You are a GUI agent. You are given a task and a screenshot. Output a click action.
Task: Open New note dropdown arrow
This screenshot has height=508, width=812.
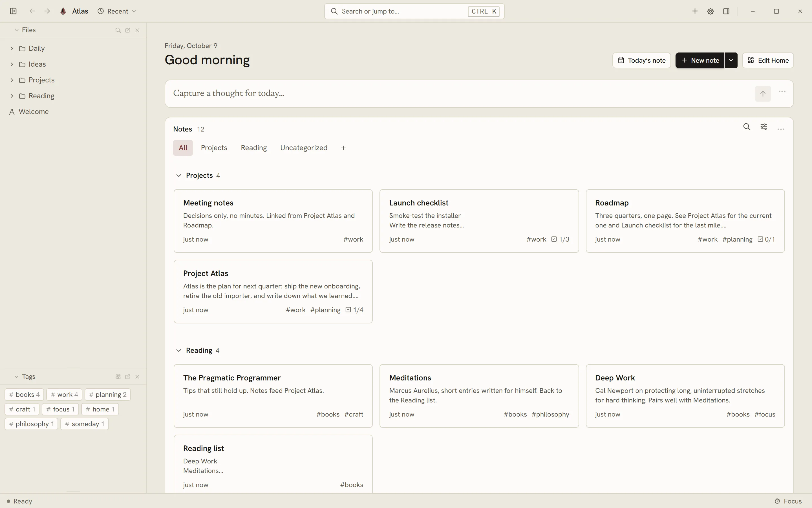pos(731,60)
